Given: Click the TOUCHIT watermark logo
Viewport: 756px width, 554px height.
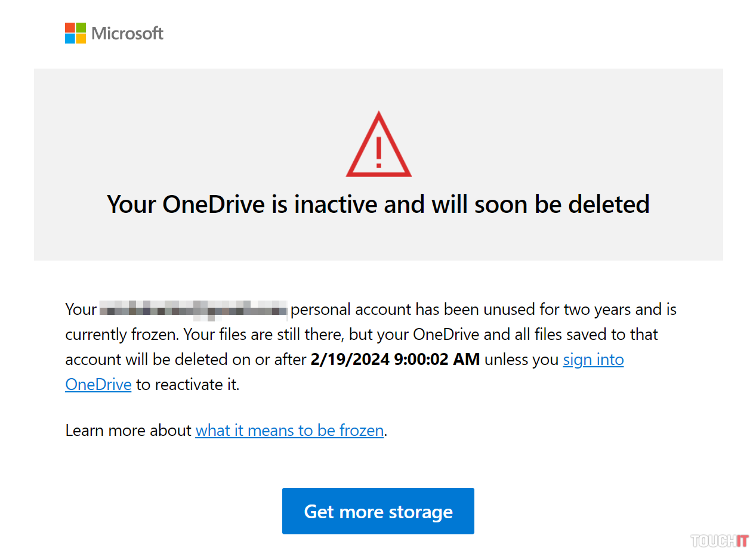Looking at the screenshot, I should pyautogui.click(x=719, y=541).
